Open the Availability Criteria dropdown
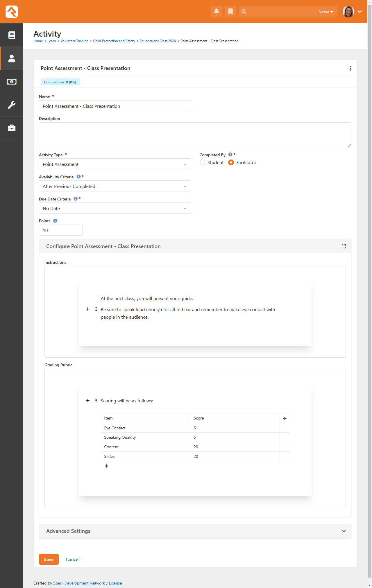 (x=115, y=186)
